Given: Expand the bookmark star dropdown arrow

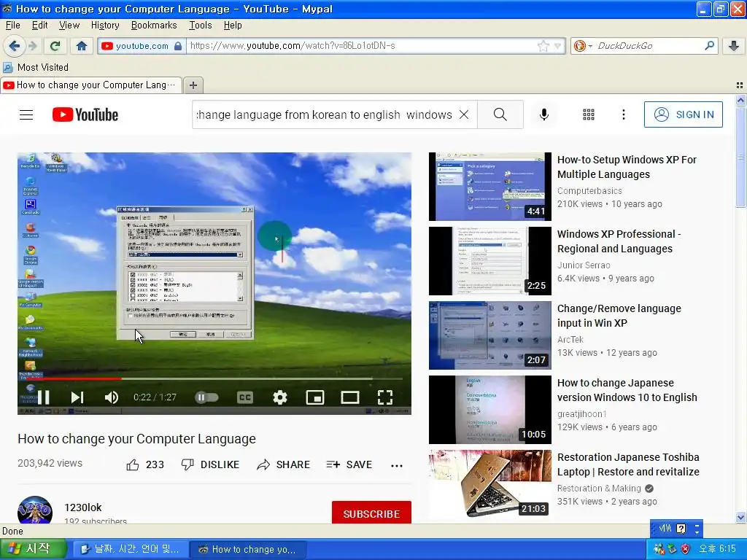Looking at the screenshot, I should tap(557, 46).
